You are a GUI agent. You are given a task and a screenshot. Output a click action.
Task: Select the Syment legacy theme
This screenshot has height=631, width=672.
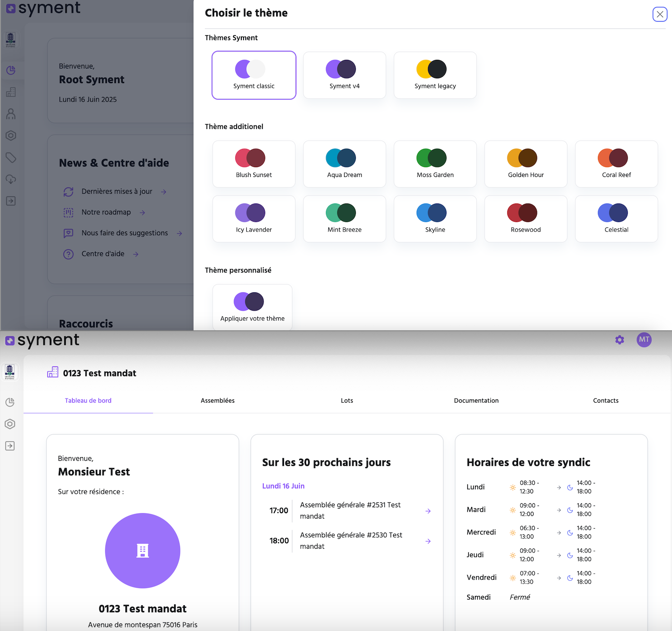(x=435, y=75)
